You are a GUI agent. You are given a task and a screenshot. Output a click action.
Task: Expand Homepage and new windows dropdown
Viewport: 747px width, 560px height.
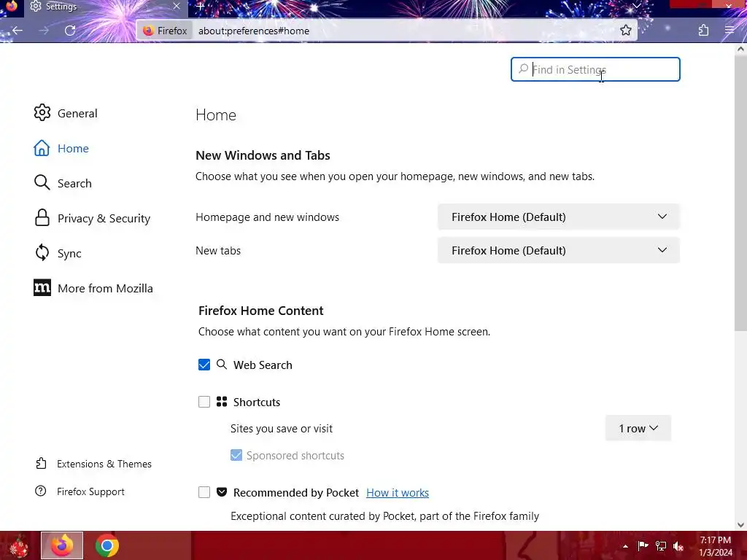[558, 217]
